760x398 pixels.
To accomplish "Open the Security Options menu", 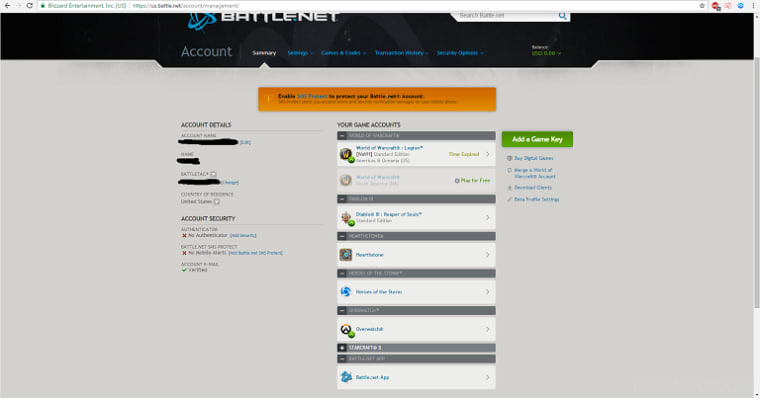I will pyautogui.click(x=460, y=53).
